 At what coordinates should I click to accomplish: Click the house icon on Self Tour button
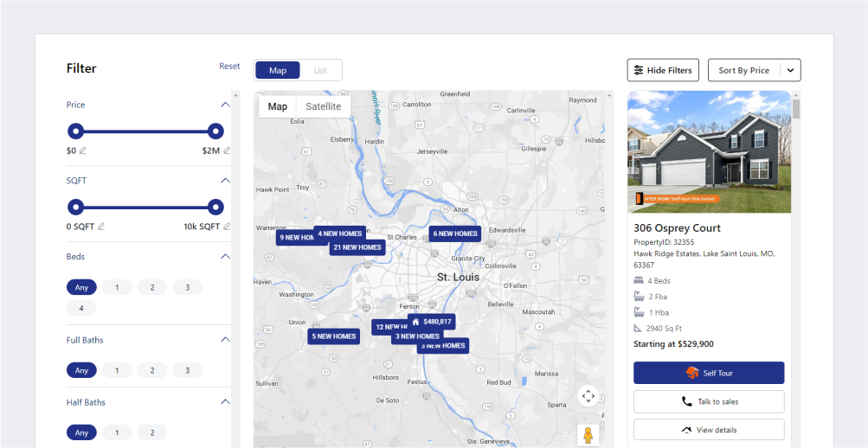692,373
